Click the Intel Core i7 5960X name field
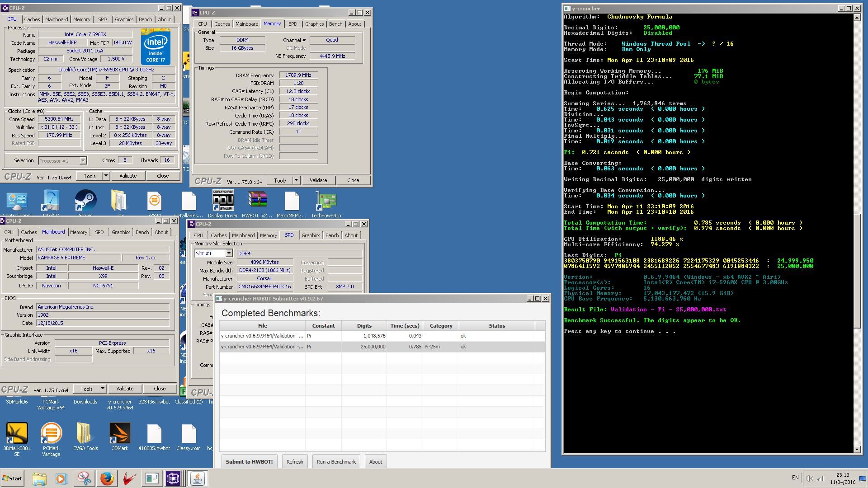This screenshot has width=868, height=488. tap(85, 35)
